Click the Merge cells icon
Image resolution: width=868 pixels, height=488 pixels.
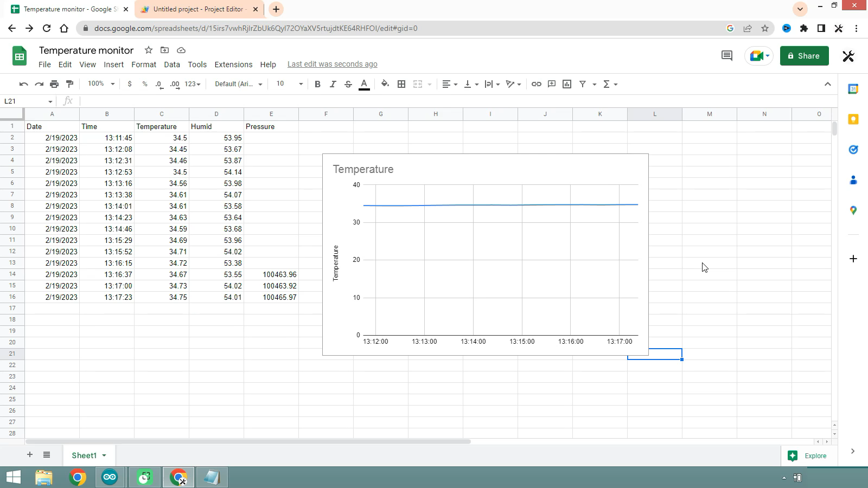coord(418,84)
